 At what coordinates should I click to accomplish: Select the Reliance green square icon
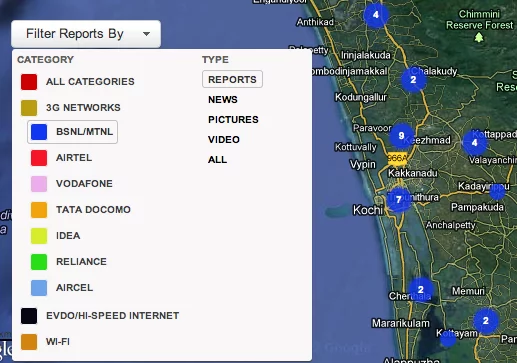coord(39,262)
